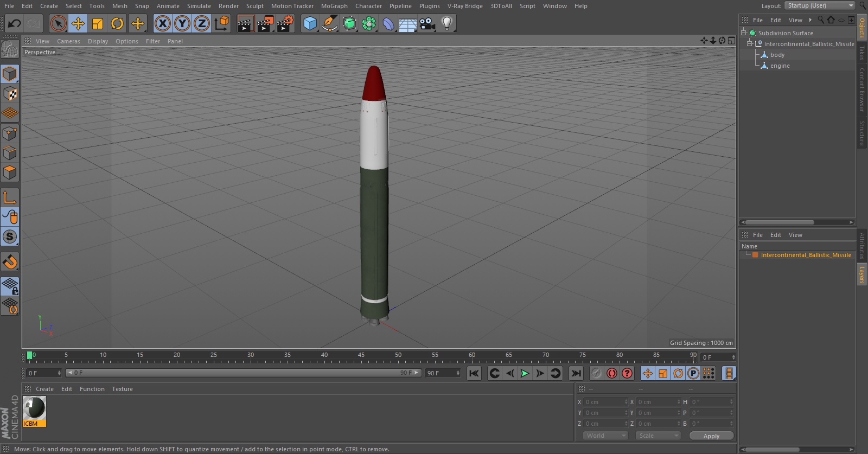Toggle the Snap S button
This screenshot has width=868, height=454.
pyautogui.click(x=10, y=236)
